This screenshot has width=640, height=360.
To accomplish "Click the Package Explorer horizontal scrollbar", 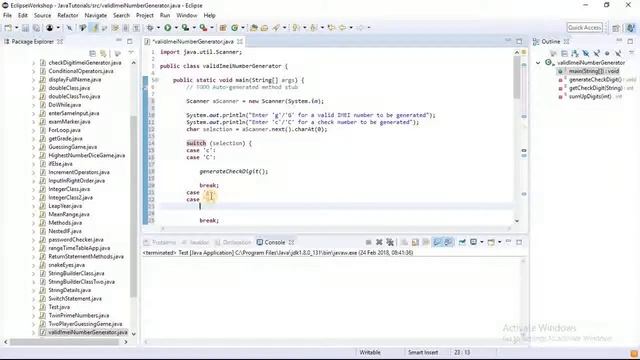I will pos(64,342).
